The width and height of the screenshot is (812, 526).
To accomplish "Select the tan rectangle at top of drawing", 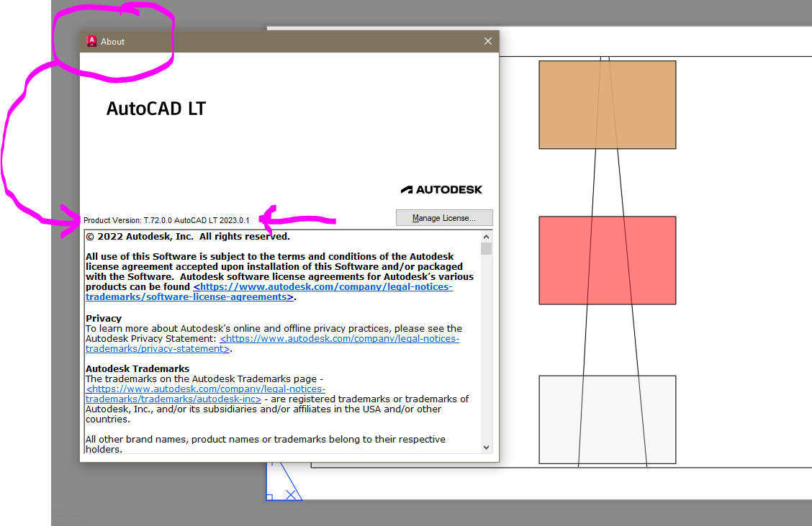I will click(607, 104).
